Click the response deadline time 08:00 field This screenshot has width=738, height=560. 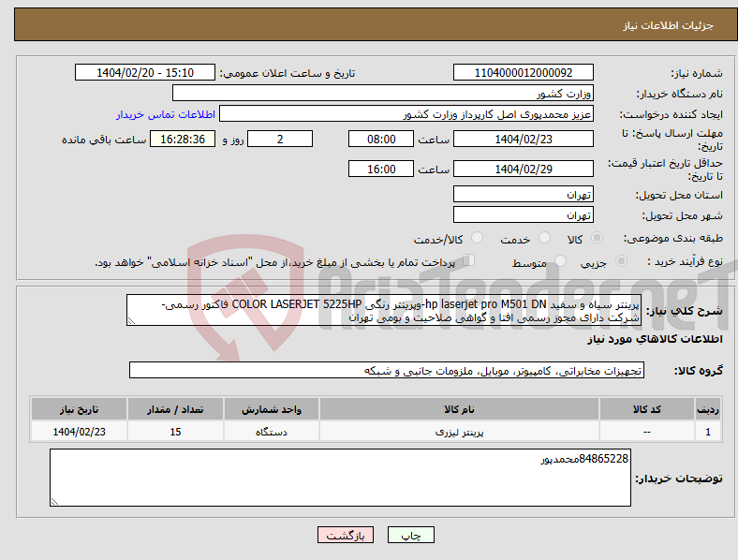point(381,139)
